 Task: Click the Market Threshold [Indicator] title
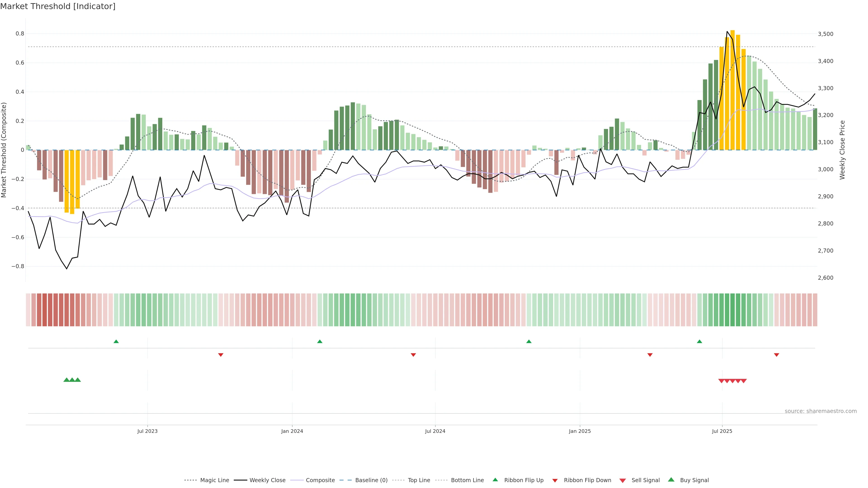point(58,6)
